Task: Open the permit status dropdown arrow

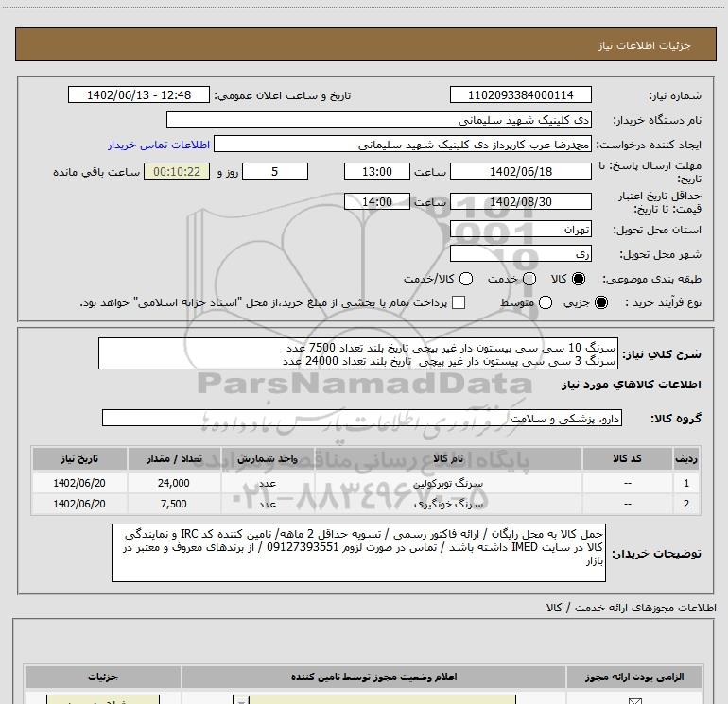Action: (241, 700)
